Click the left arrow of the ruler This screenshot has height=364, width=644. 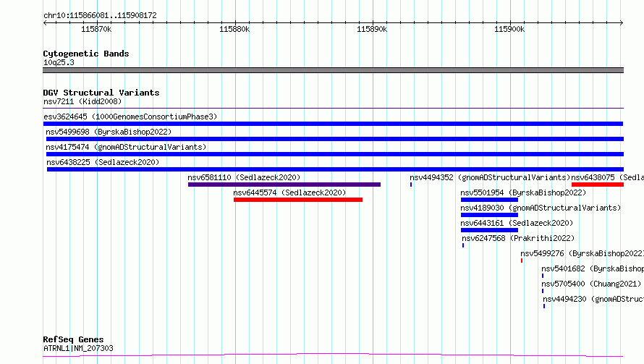coord(45,22)
